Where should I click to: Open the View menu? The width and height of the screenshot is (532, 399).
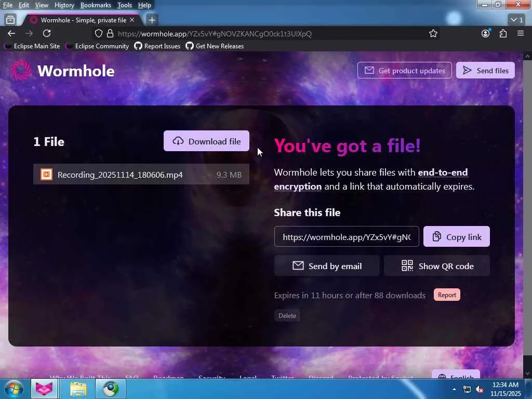42,5
